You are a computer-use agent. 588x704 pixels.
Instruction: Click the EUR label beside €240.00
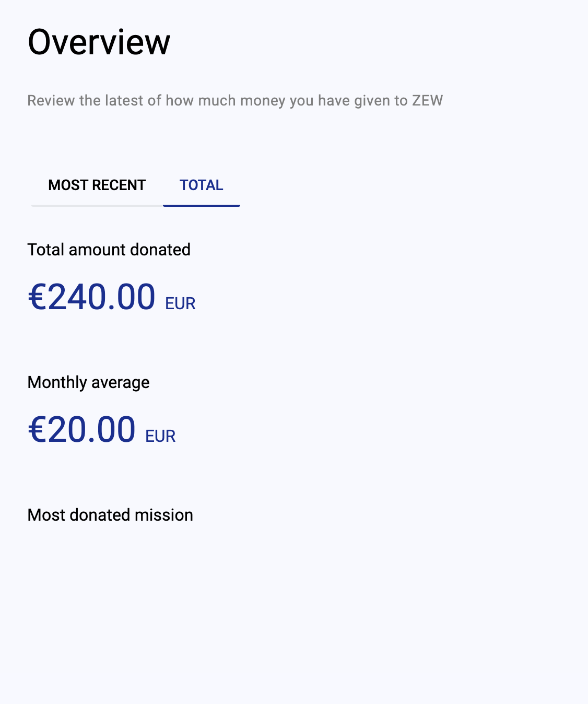click(x=180, y=303)
